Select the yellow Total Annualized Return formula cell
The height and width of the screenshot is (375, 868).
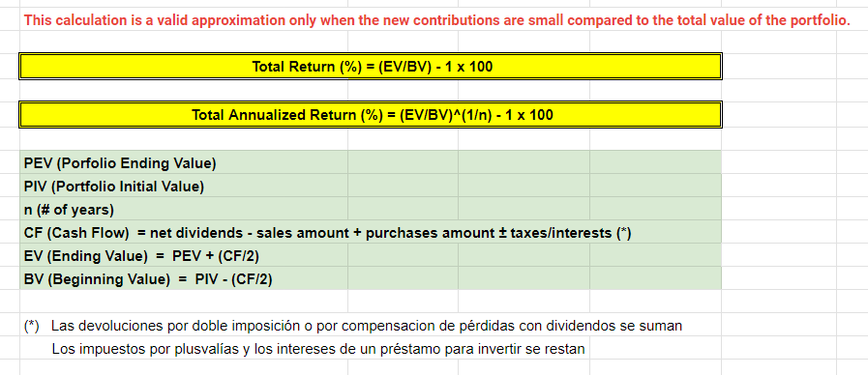point(371,115)
